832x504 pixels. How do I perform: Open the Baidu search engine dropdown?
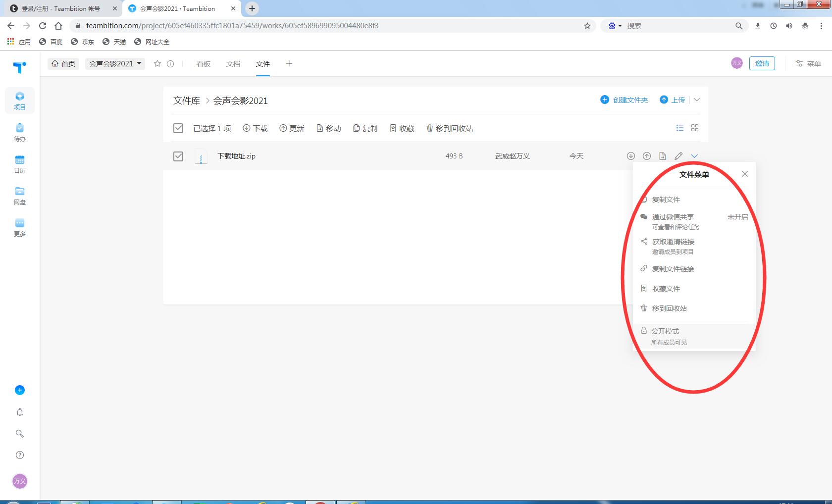pyautogui.click(x=615, y=26)
